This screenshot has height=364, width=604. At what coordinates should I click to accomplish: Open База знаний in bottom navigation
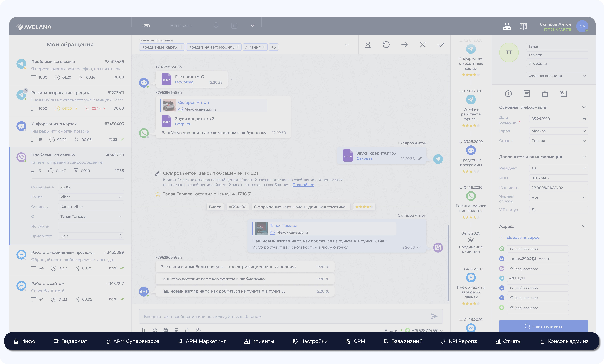pos(403,341)
